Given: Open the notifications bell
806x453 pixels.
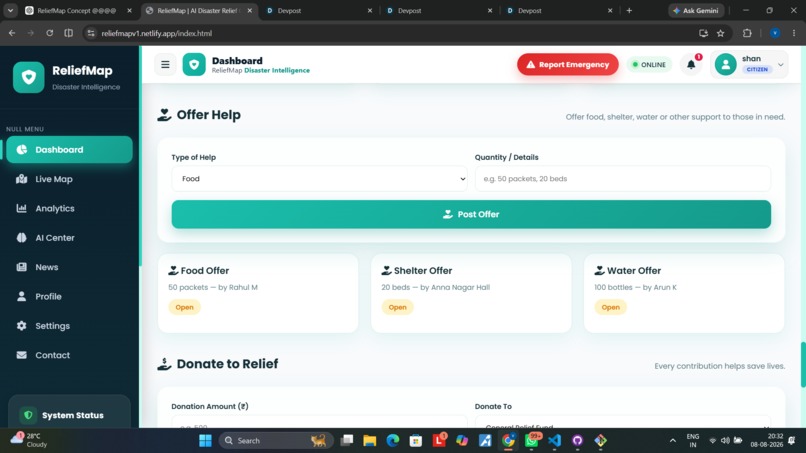Looking at the screenshot, I should (691, 65).
